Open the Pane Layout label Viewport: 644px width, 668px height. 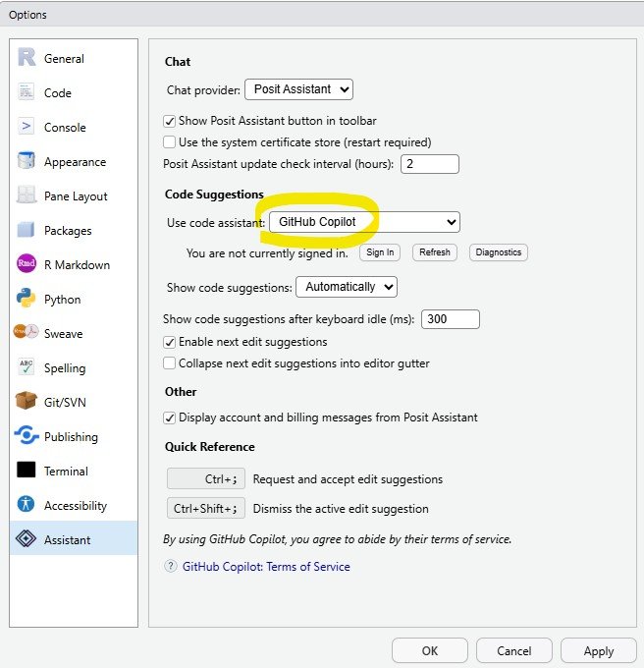coord(76,196)
